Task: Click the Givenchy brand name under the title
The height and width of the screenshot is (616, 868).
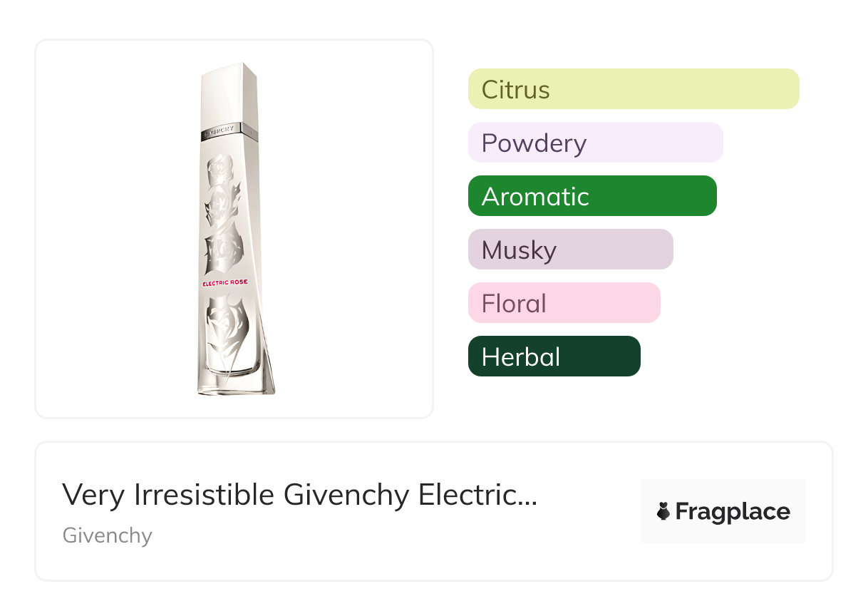Action: [108, 535]
